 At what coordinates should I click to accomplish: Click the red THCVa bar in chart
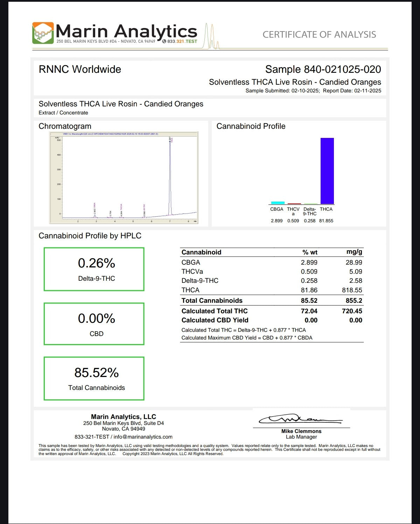(294, 203)
